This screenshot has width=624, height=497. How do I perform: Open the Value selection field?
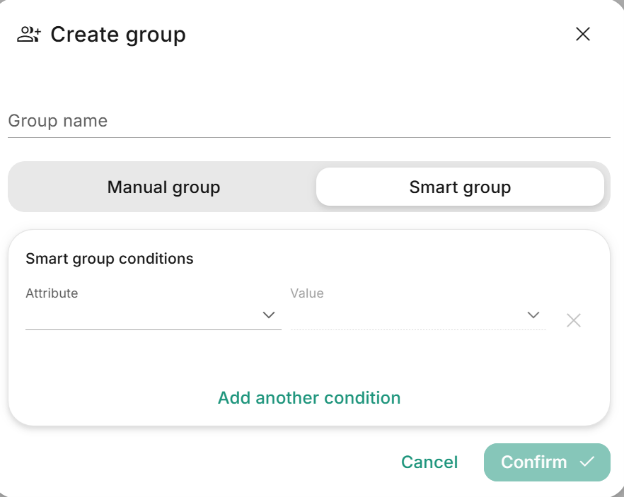418,315
